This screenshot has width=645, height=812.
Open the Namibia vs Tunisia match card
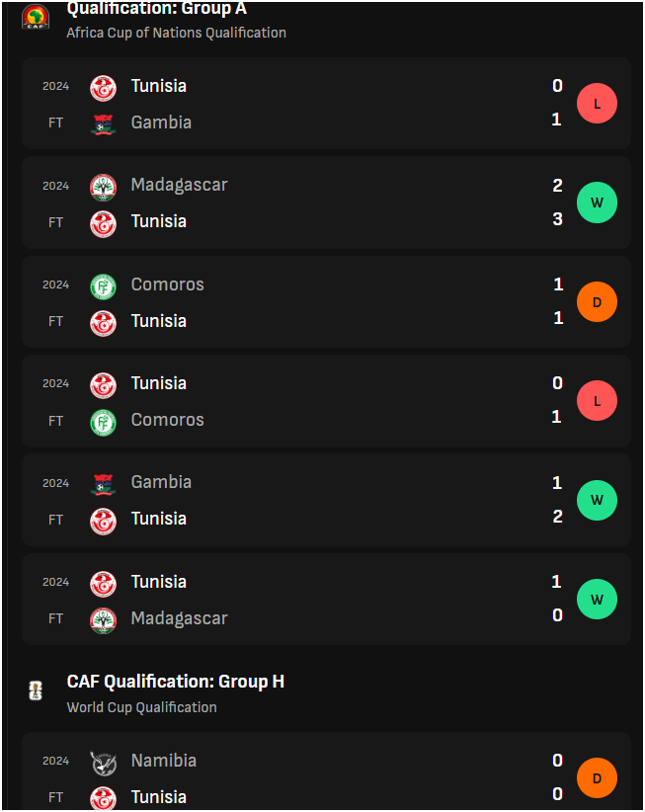point(326,771)
